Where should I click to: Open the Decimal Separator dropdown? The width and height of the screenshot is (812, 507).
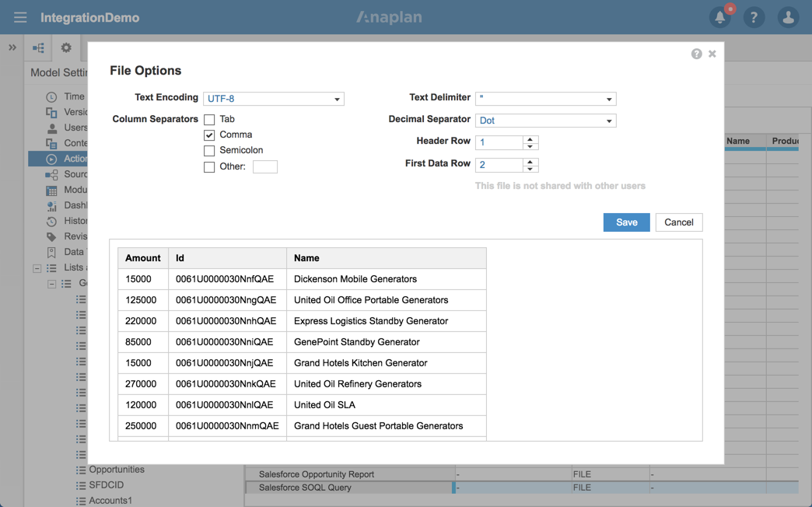click(x=546, y=121)
